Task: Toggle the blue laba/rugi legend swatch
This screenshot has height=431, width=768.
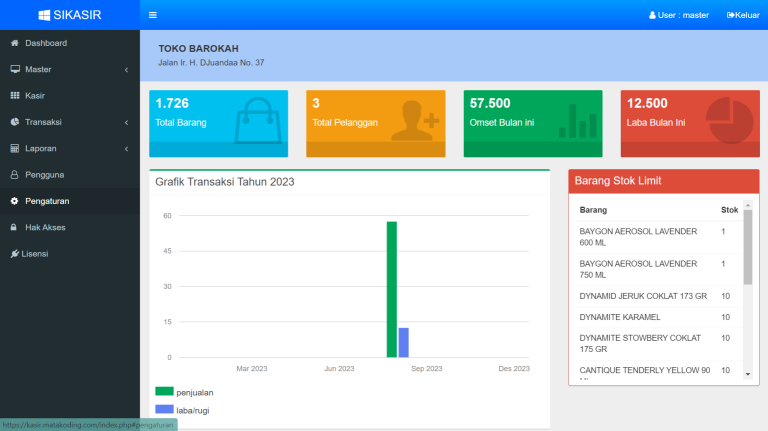Action: [164, 409]
